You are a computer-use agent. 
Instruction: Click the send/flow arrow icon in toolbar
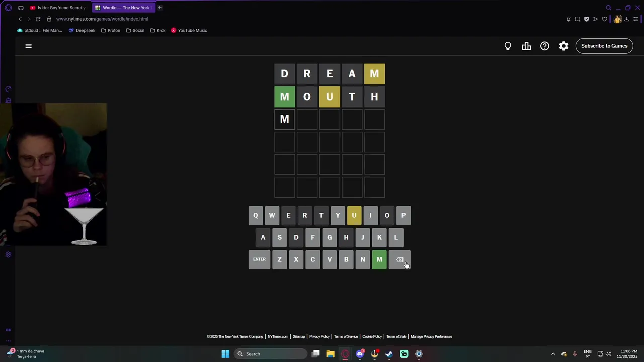coord(595,19)
